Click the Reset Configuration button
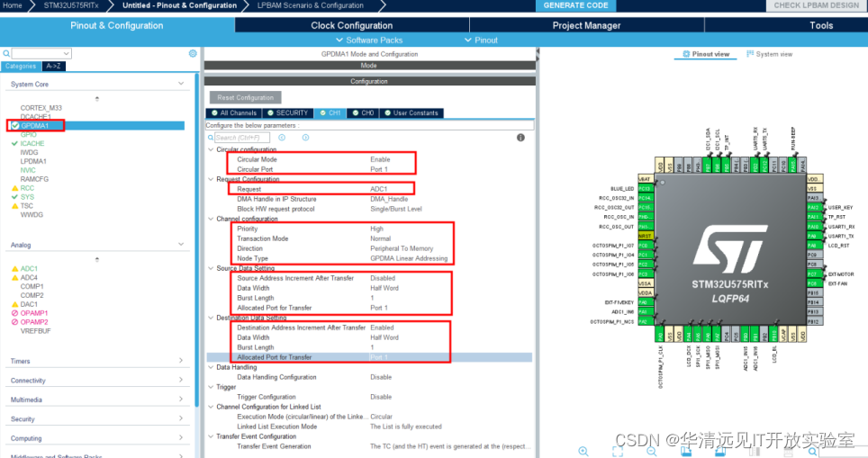Image resolution: width=868 pixels, height=458 pixels. (245, 97)
